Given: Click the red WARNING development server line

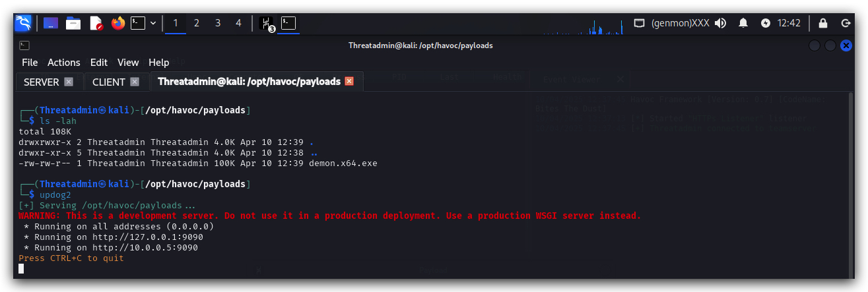Looking at the screenshot, I should pyautogui.click(x=330, y=216).
